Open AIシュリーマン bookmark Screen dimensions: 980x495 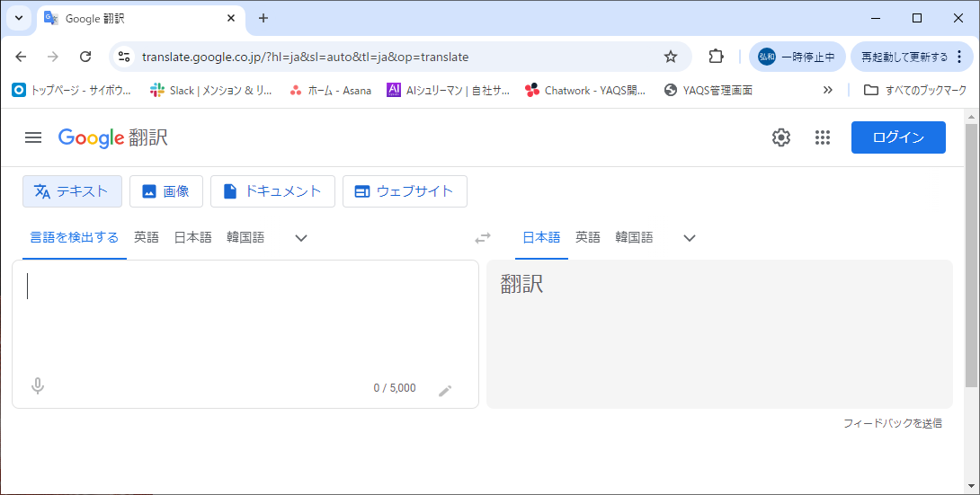click(449, 91)
